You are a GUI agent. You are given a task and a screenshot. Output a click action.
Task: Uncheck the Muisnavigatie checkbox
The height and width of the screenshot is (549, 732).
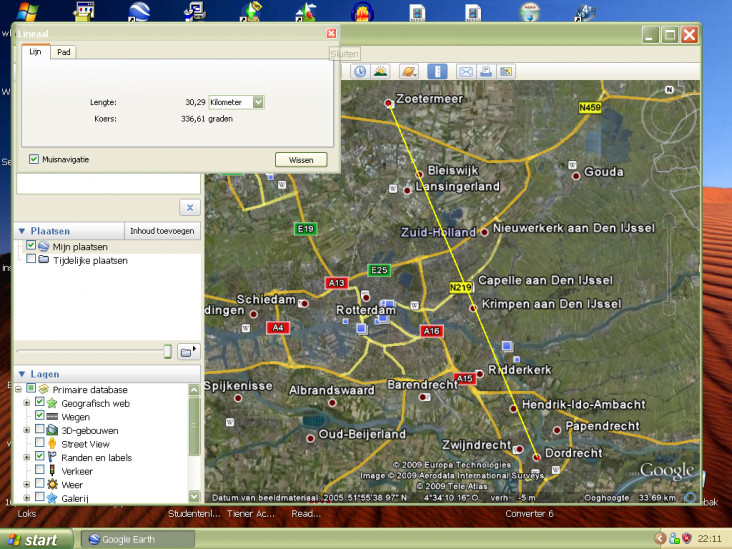(x=34, y=159)
